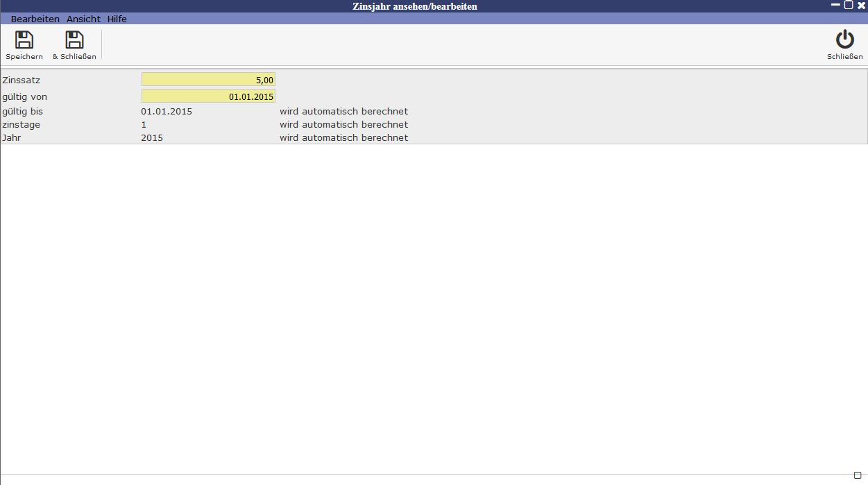
Task: Open the Bearbeiten menu
Action: (35, 19)
